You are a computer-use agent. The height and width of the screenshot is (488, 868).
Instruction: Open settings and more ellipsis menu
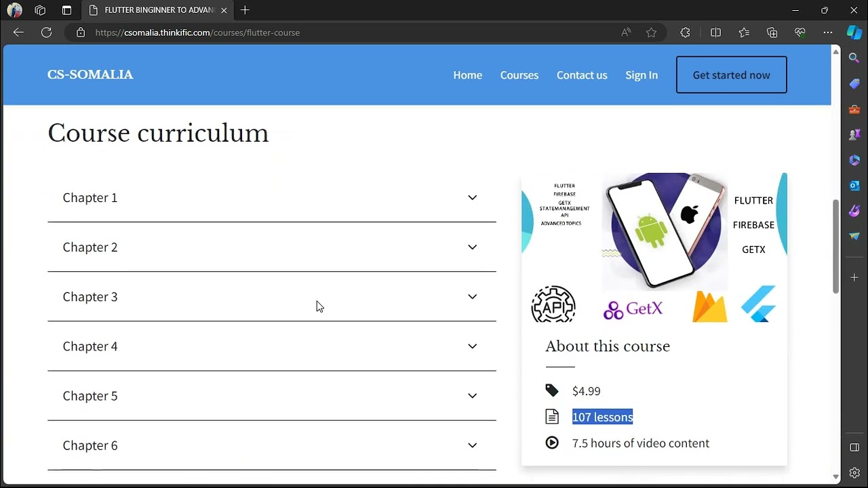pyautogui.click(x=827, y=33)
